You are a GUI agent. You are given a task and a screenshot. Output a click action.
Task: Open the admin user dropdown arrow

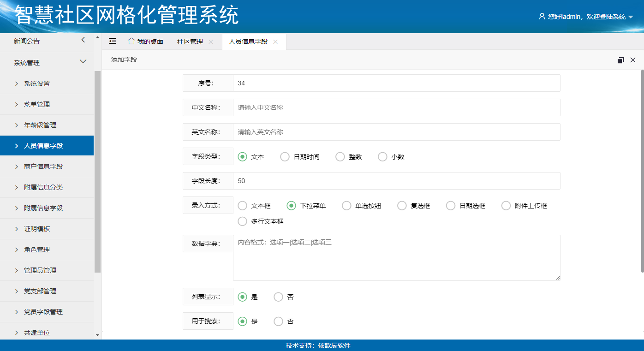click(x=631, y=17)
